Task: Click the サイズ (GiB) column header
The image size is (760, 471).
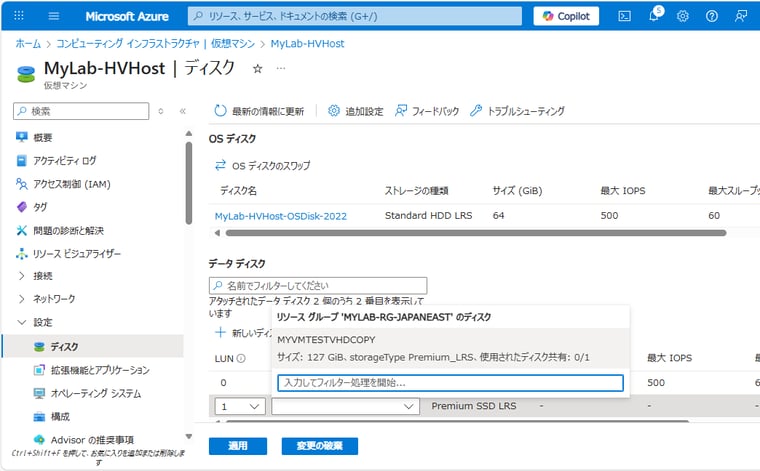Action: [517, 191]
